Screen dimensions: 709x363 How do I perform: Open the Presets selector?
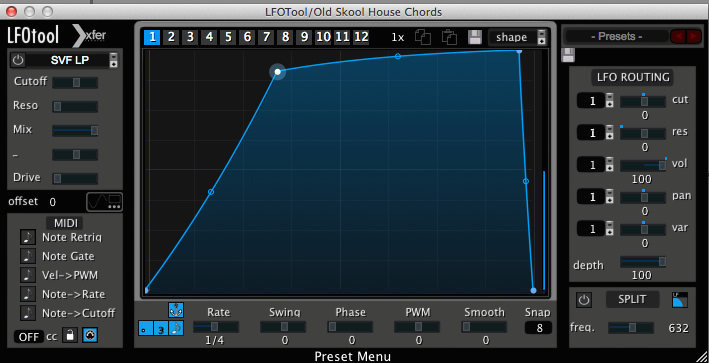click(616, 37)
